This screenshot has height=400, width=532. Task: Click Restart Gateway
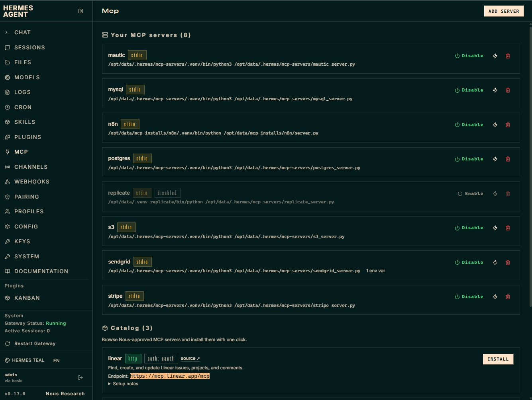click(x=30, y=344)
